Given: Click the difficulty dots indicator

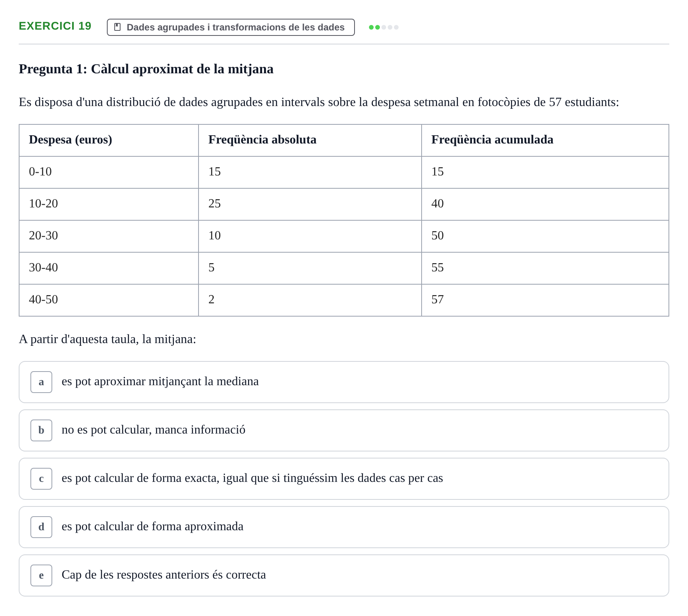Looking at the screenshot, I should tap(384, 27).
